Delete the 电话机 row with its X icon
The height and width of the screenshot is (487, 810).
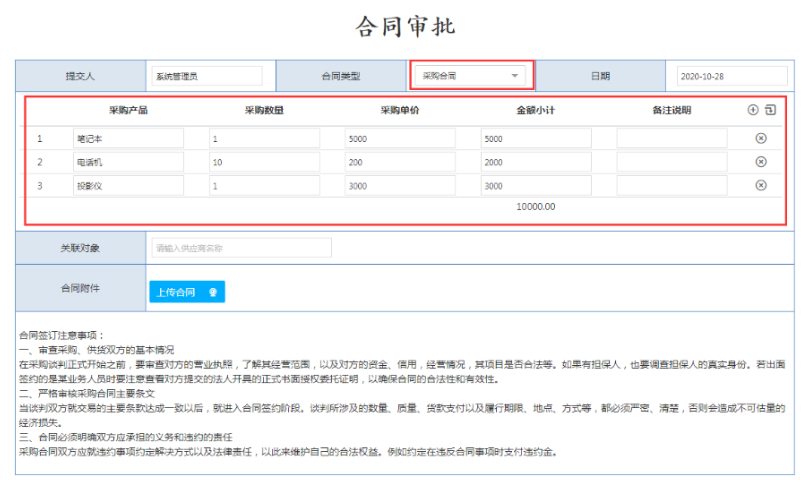click(x=761, y=162)
